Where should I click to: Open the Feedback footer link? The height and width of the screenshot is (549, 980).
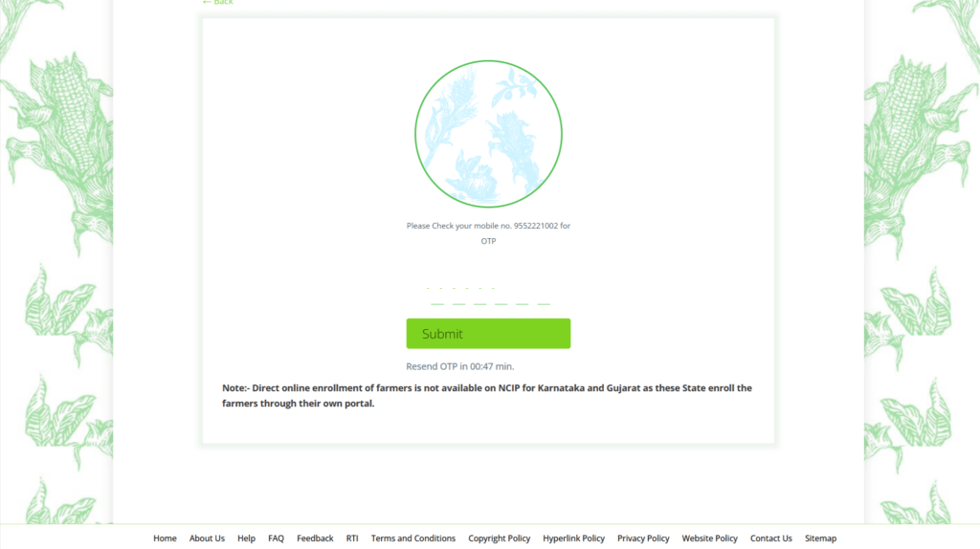tap(315, 538)
